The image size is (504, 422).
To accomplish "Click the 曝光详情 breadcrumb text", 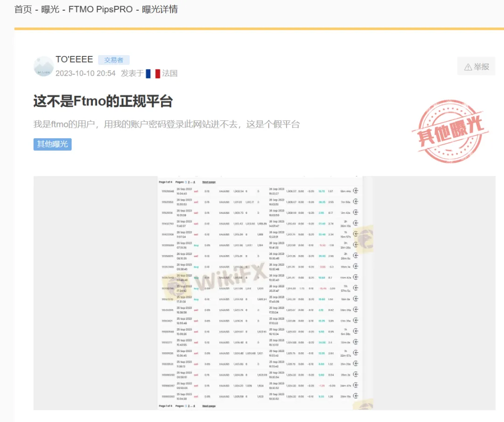I will 160,9.
